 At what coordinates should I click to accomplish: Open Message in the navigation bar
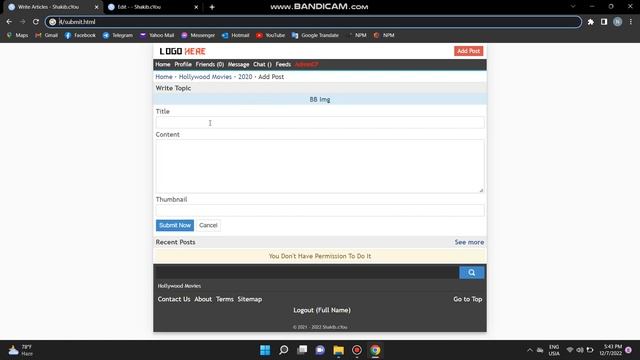(x=238, y=64)
